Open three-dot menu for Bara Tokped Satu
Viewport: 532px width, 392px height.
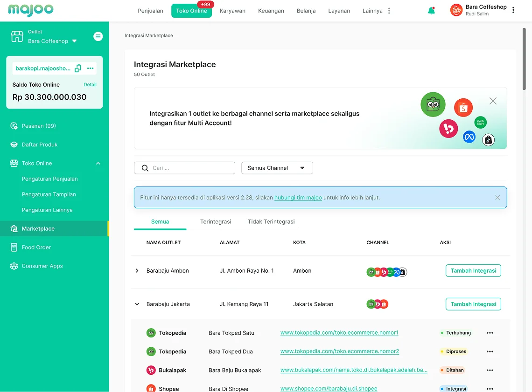click(x=490, y=333)
